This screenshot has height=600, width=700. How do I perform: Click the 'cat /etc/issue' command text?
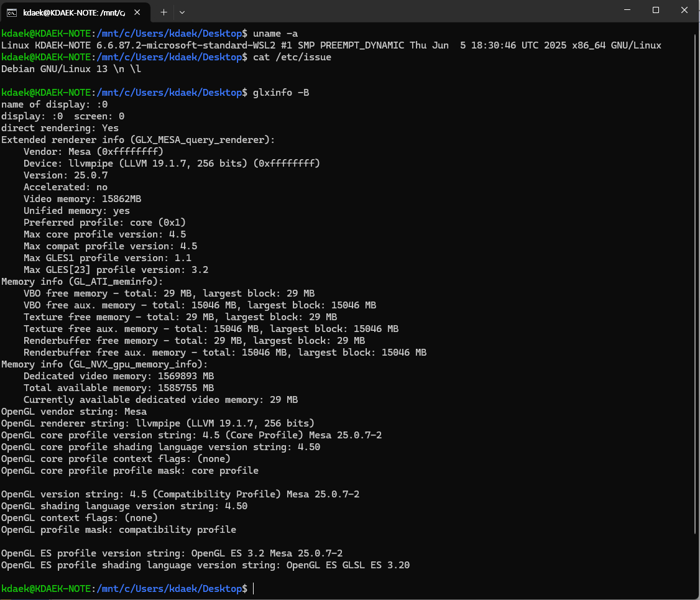[292, 57]
